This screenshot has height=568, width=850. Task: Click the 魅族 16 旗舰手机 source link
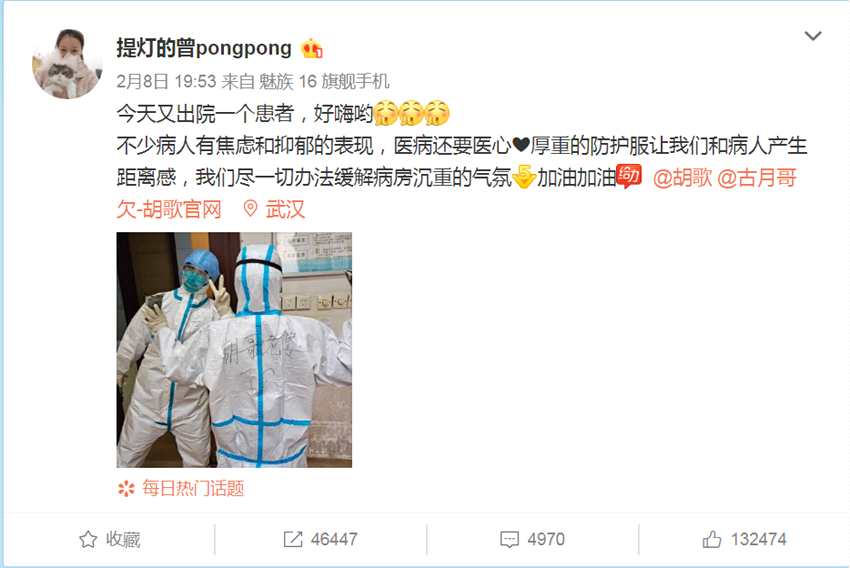pyautogui.click(x=324, y=81)
